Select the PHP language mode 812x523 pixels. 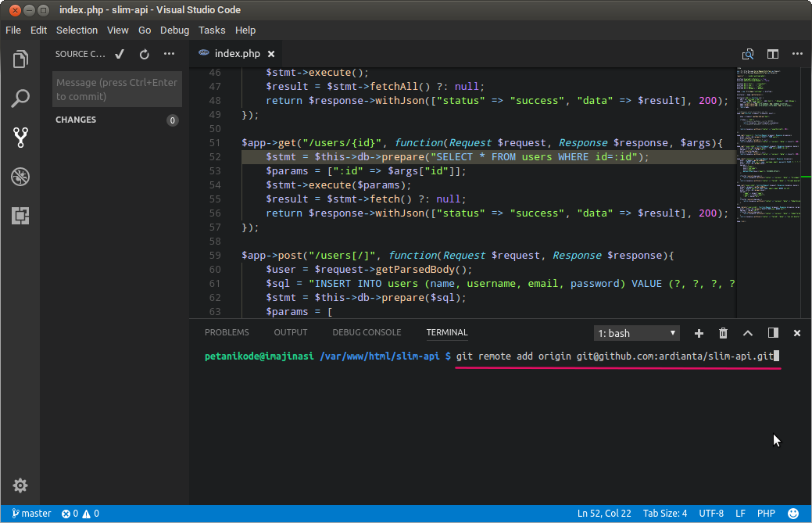pyautogui.click(x=766, y=514)
